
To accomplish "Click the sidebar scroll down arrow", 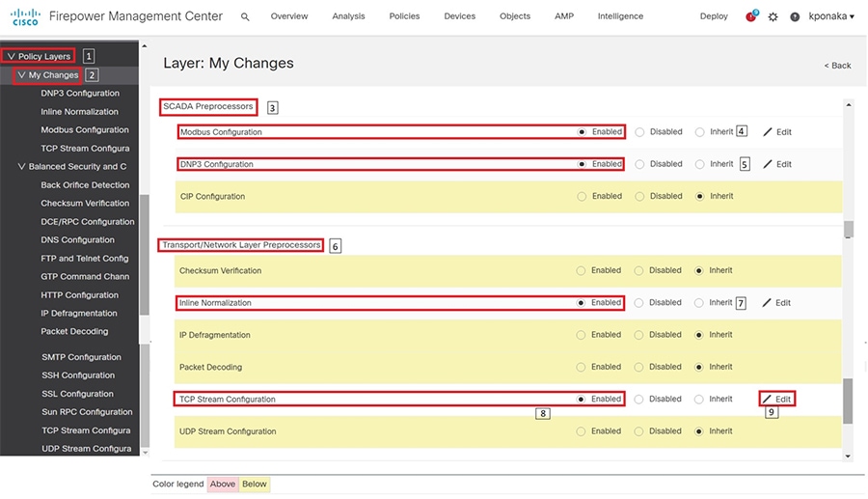I will click(x=145, y=452).
